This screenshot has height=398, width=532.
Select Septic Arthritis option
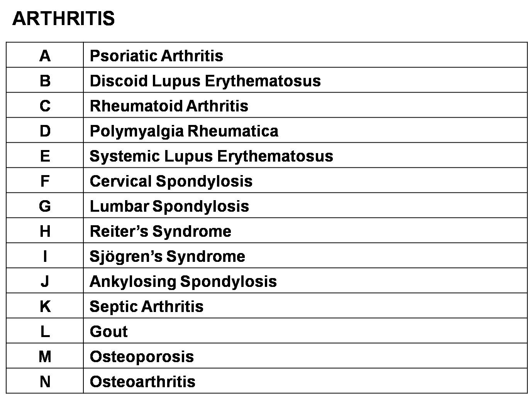click(146, 306)
